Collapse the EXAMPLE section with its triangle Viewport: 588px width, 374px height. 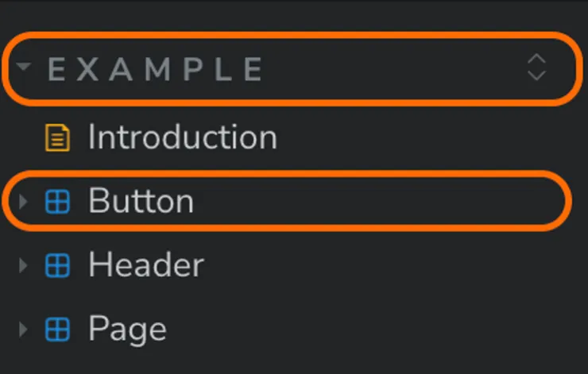(x=23, y=67)
